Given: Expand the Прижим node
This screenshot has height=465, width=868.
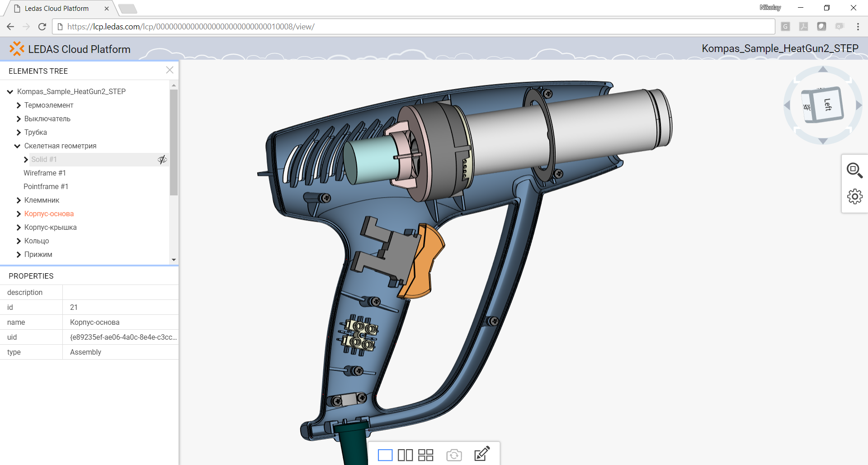Looking at the screenshot, I should click(19, 255).
